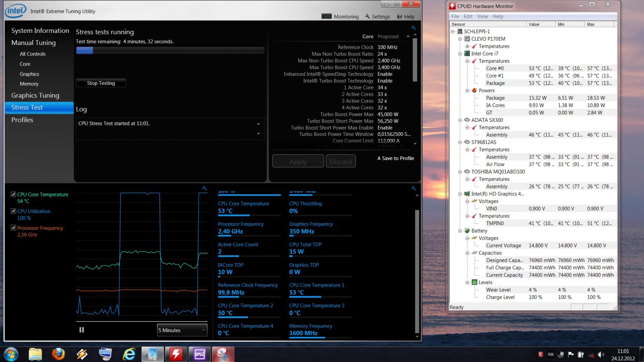This screenshot has width=644, height=362.
Task: Toggle the Processor Frequency checkbox
Action: point(13,228)
